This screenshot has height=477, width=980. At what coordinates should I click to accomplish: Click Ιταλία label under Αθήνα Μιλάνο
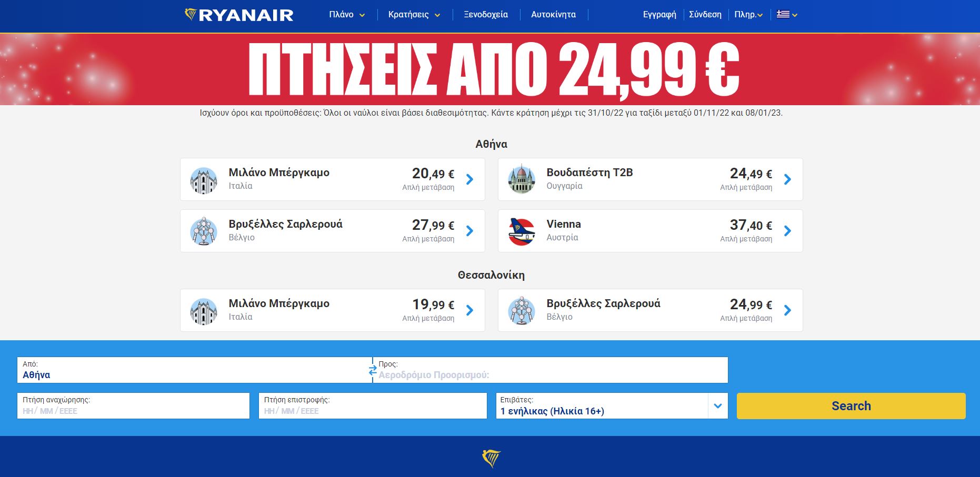(241, 186)
